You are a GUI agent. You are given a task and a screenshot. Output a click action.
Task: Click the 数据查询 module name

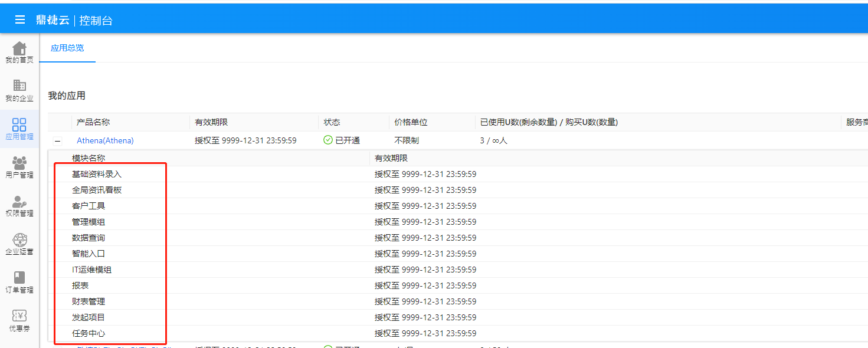coord(89,238)
